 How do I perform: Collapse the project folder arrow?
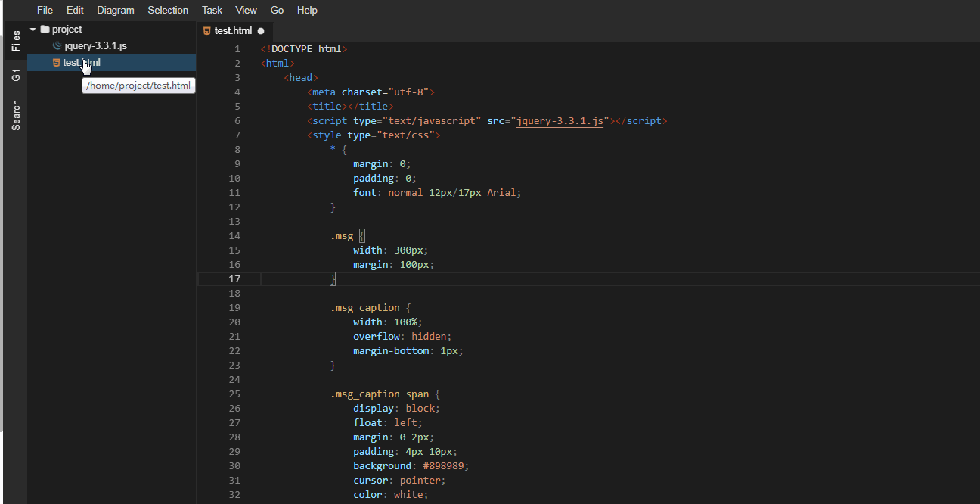point(33,30)
